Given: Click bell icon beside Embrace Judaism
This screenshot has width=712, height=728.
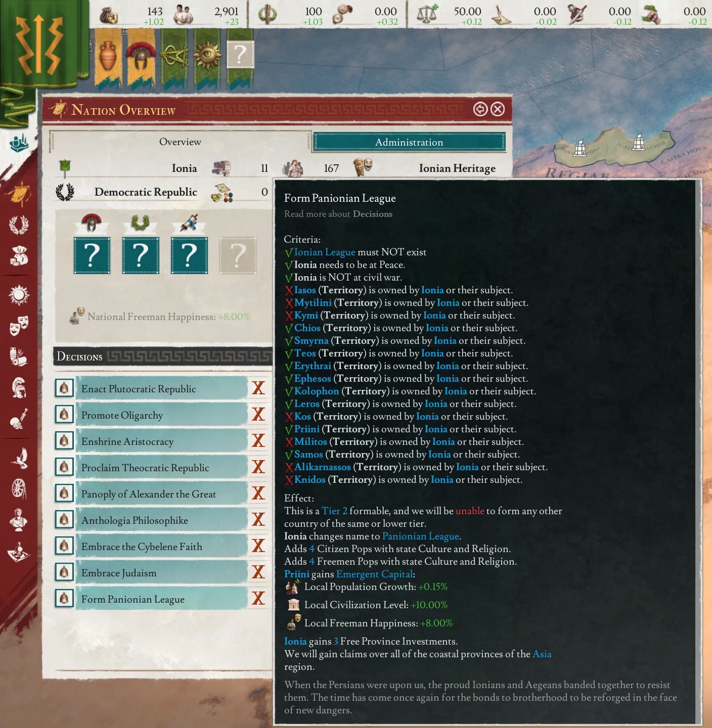Looking at the screenshot, I should click(x=64, y=572).
